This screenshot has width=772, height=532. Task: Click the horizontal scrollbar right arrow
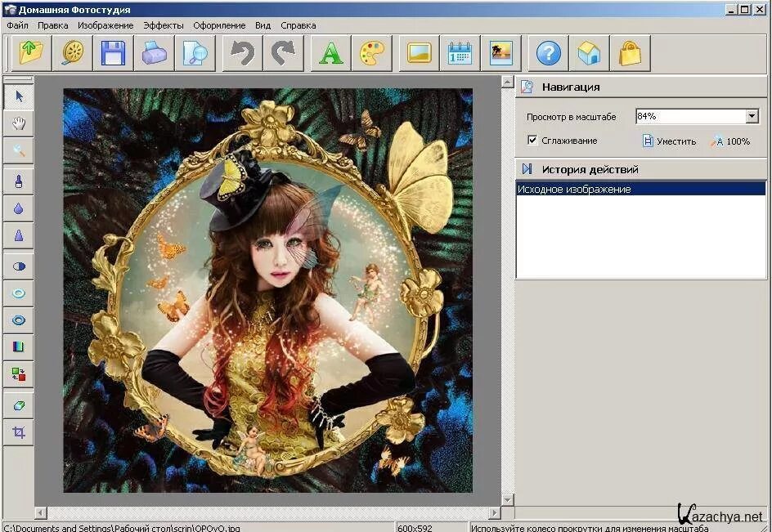pos(495,513)
